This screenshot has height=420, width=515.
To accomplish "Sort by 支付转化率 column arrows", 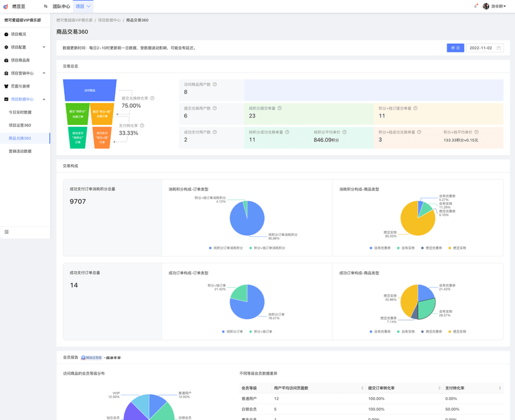I will click(499, 388).
